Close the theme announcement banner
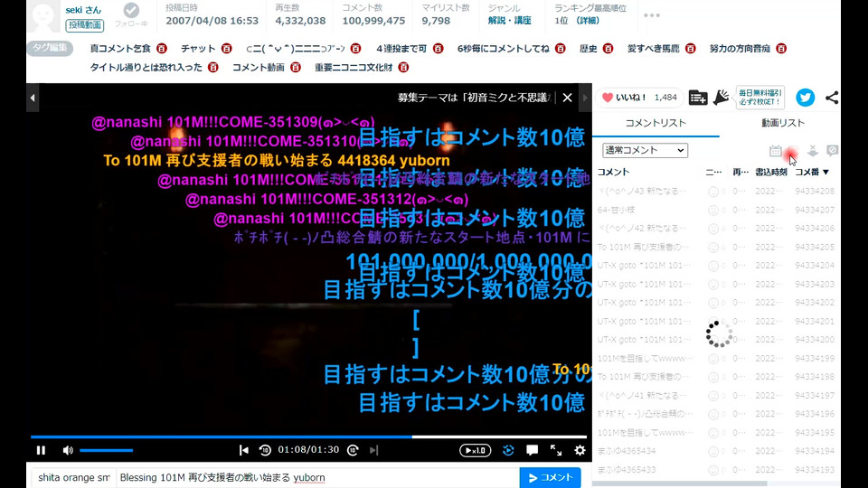This screenshot has height=488, width=868. coord(568,98)
